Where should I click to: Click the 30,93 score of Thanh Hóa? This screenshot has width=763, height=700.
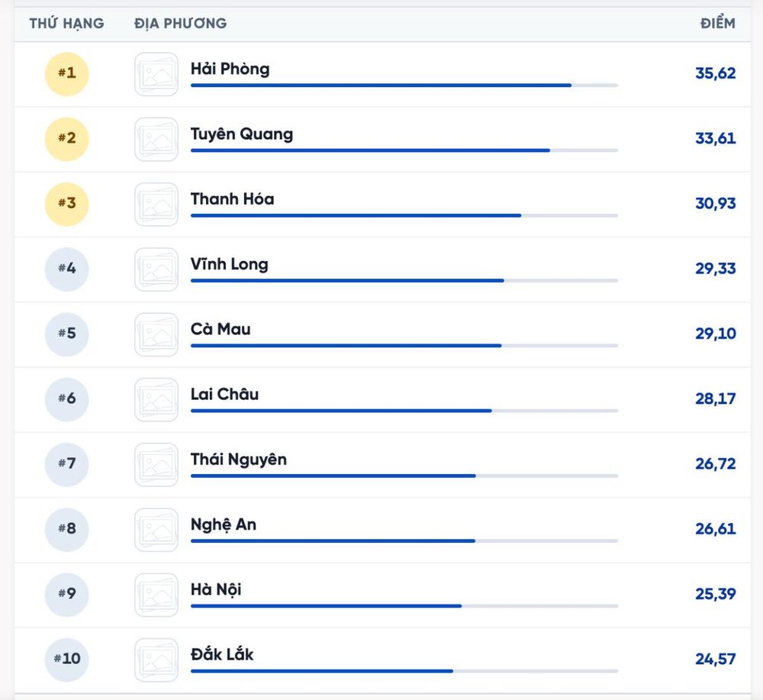[x=716, y=204]
